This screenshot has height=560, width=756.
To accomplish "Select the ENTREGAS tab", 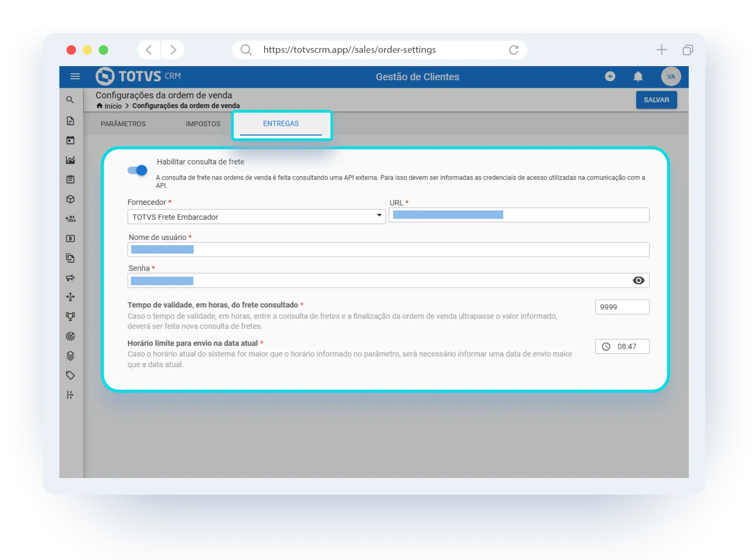I will point(281,124).
